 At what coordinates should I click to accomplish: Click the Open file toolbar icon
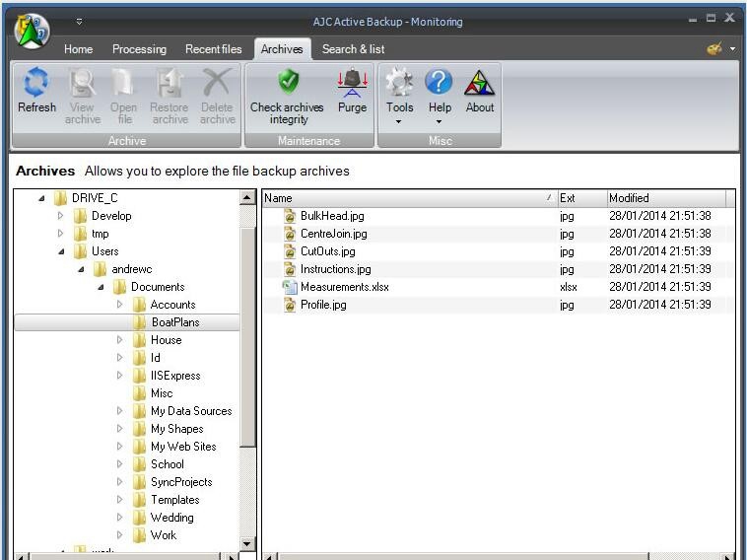click(123, 83)
